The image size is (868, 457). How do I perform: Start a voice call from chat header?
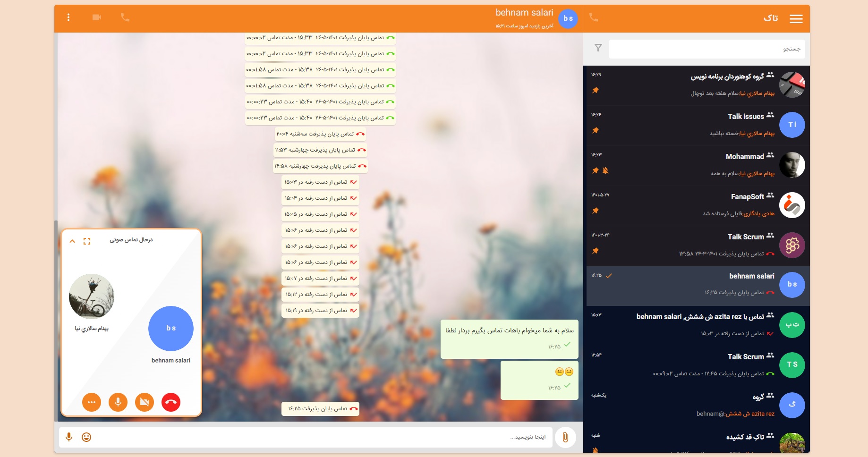125,17
